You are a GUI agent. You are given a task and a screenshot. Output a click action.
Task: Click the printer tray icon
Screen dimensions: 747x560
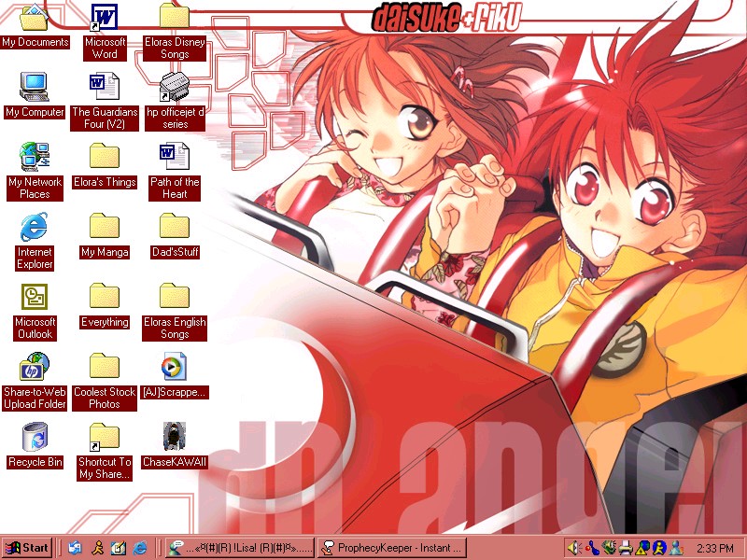(626, 548)
